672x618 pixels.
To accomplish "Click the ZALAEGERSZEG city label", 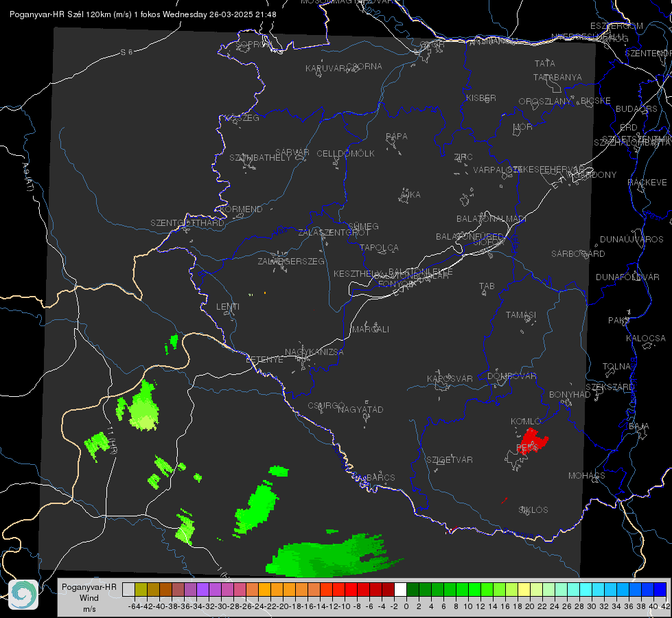I will [x=291, y=261].
